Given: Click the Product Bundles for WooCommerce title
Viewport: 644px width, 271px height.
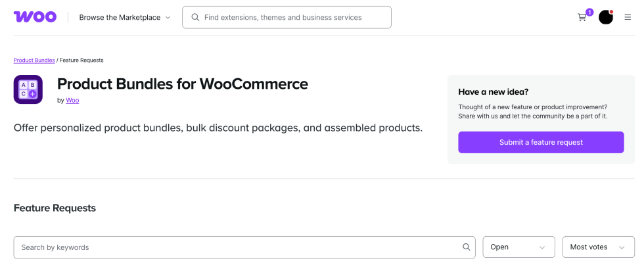Looking at the screenshot, I should [183, 84].
